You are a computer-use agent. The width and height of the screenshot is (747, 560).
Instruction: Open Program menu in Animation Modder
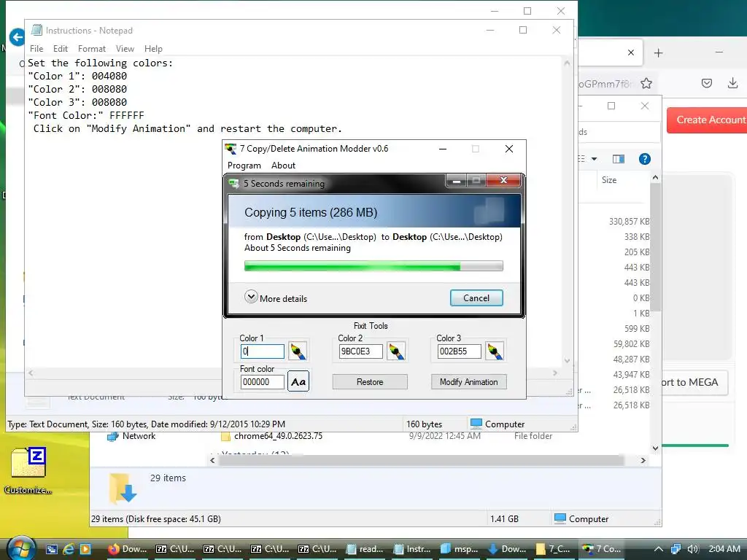click(x=244, y=166)
